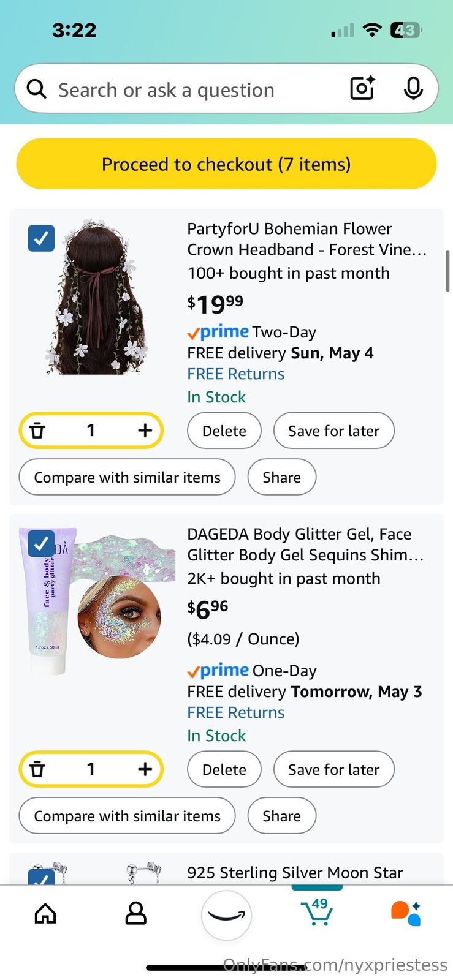
Task: Open the cart tab showing 49 items
Action: pyautogui.click(x=318, y=912)
